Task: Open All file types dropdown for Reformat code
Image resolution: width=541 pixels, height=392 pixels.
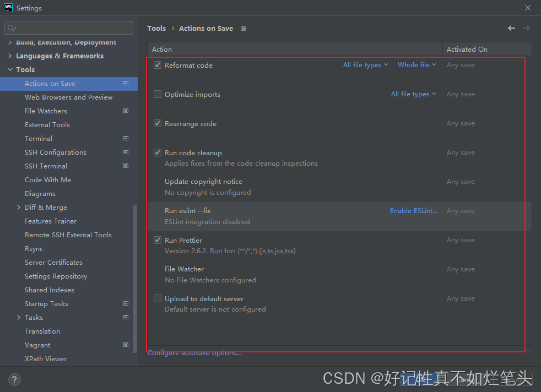Action: pyautogui.click(x=365, y=65)
